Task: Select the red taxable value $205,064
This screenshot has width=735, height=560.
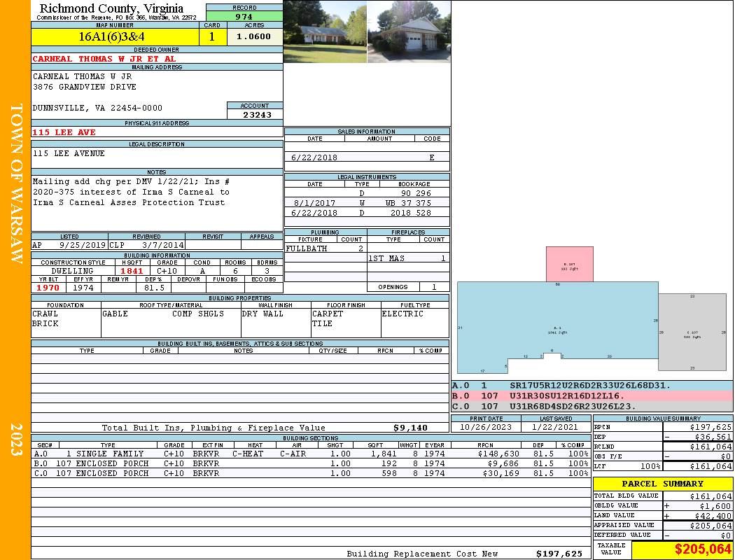Action: [703, 549]
